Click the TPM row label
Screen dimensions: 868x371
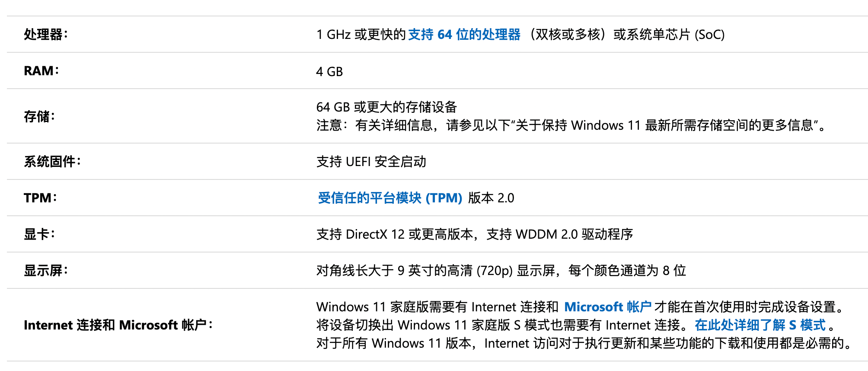pyautogui.click(x=41, y=198)
